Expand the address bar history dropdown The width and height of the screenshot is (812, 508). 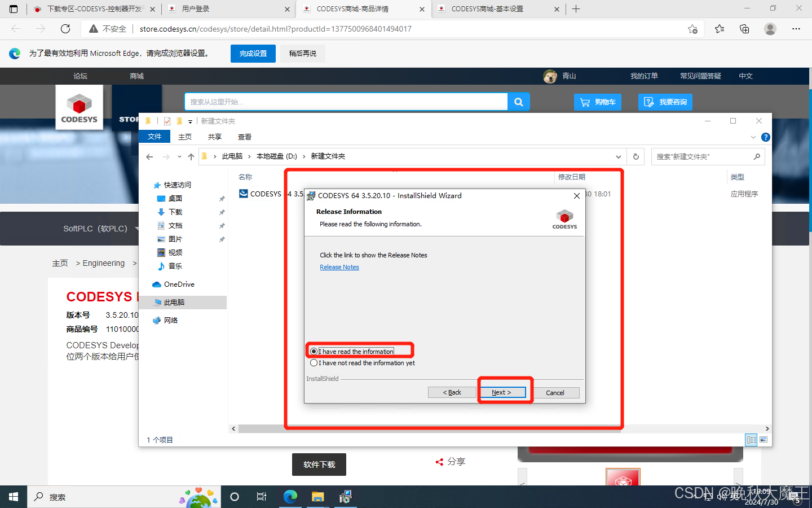(619, 156)
